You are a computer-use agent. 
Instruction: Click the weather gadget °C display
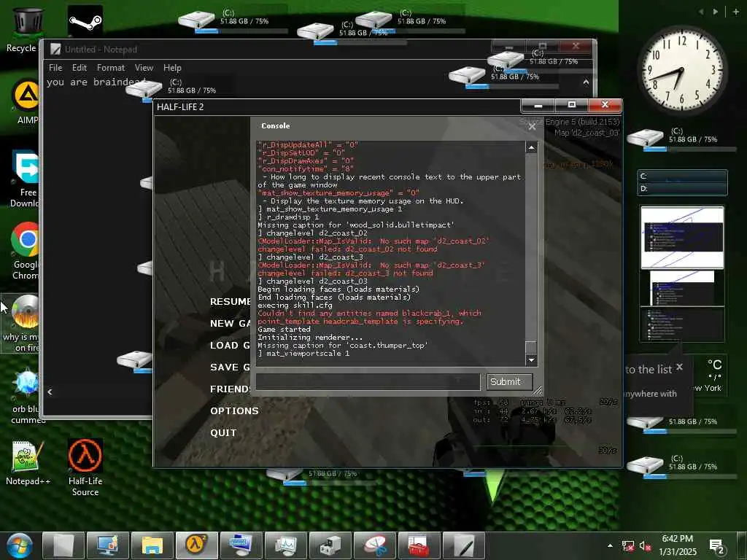713,365
